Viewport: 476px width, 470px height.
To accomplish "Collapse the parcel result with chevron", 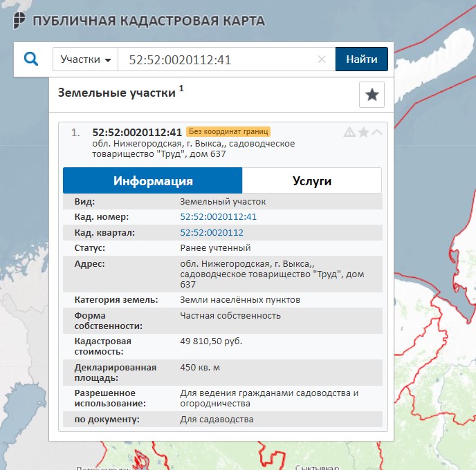I will pyautogui.click(x=376, y=132).
